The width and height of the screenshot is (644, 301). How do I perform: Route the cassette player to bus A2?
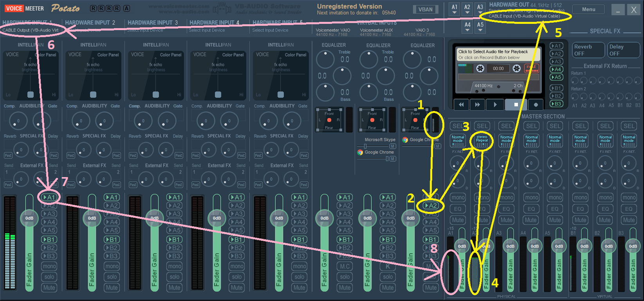[x=556, y=54]
